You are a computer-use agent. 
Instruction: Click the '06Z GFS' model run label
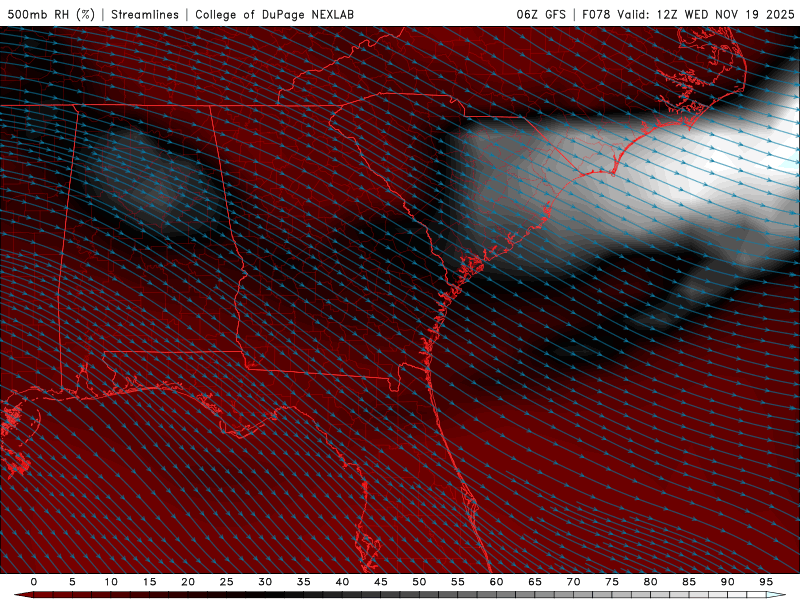coord(541,14)
